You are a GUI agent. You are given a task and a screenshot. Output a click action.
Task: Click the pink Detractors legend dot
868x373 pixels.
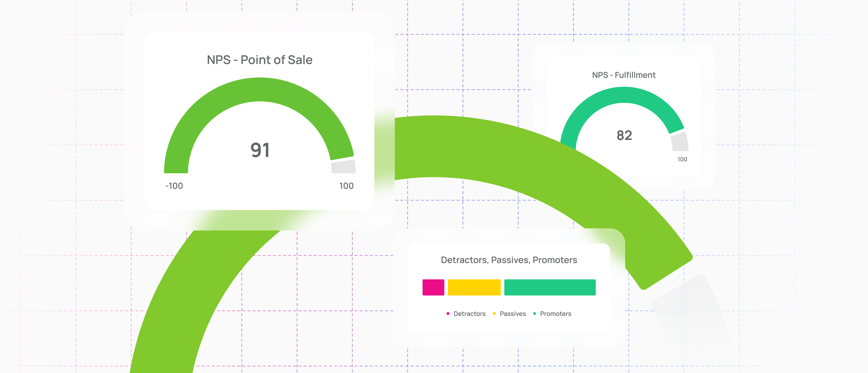pyautogui.click(x=448, y=314)
